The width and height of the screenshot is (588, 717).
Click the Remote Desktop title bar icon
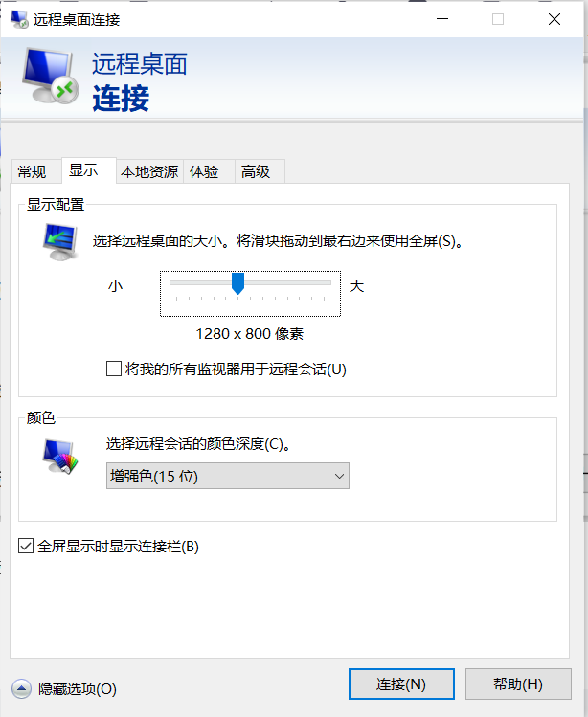(20, 19)
